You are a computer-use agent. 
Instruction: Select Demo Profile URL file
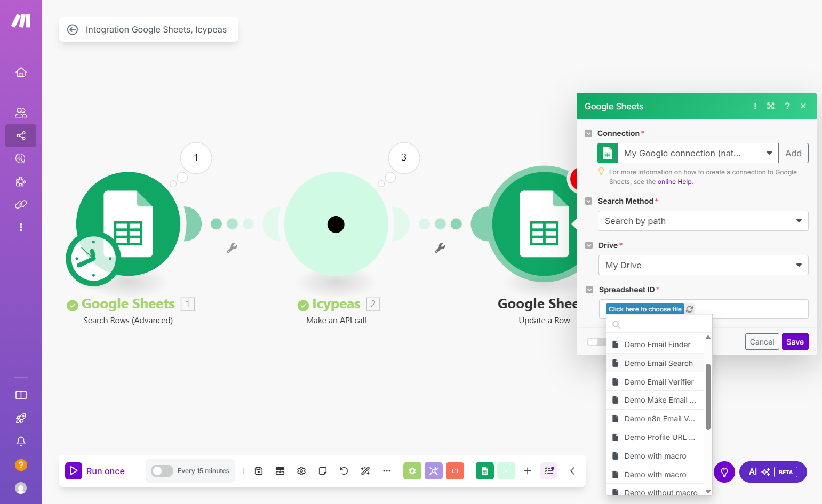tap(656, 437)
